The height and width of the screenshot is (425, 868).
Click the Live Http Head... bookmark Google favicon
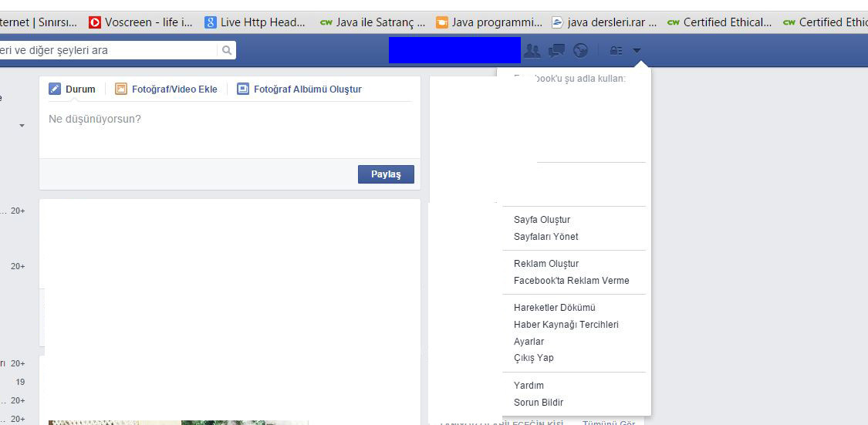coord(211,22)
